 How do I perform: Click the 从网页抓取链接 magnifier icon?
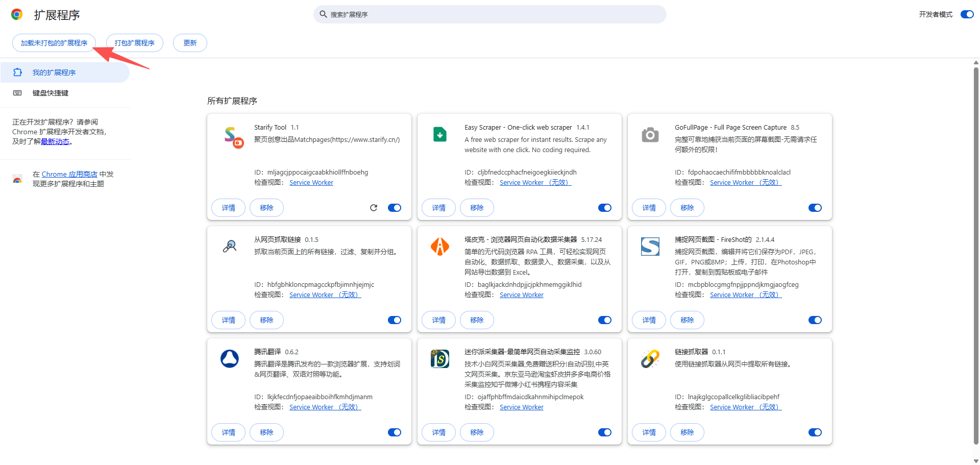click(230, 247)
